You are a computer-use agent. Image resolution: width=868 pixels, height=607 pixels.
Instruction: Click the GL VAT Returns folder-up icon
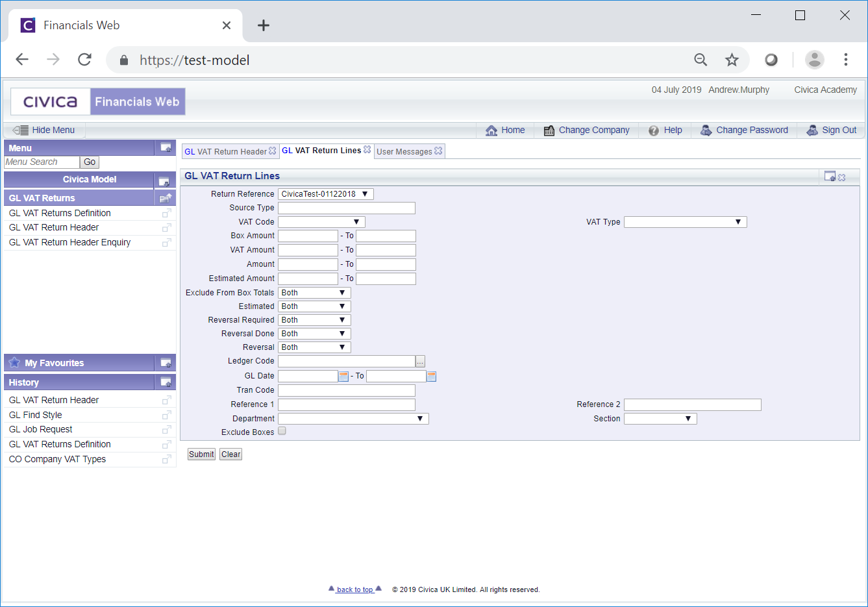pyautogui.click(x=166, y=198)
